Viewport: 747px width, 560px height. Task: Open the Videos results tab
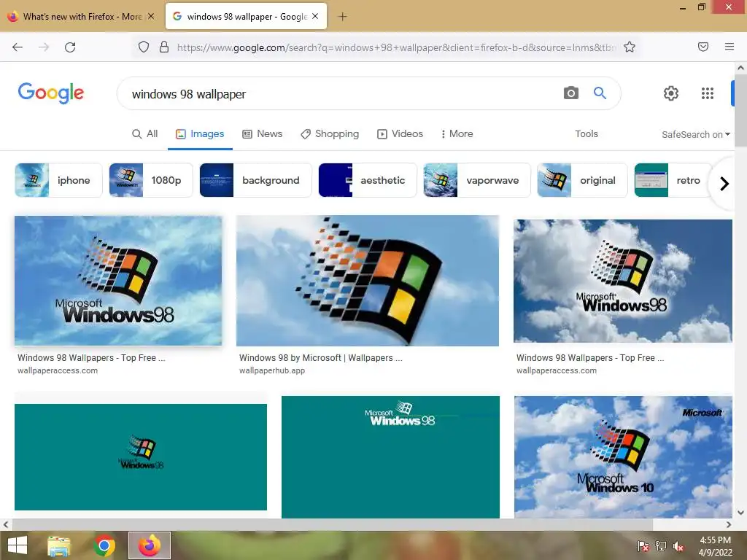coord(400,134)
